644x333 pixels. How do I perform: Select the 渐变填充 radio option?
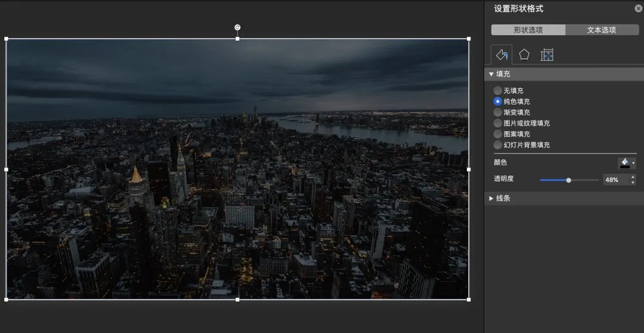click(x=498, y=112)
